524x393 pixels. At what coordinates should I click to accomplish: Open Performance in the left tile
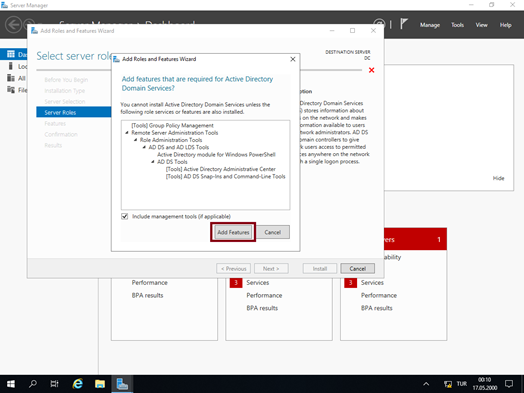pos(149,283)
